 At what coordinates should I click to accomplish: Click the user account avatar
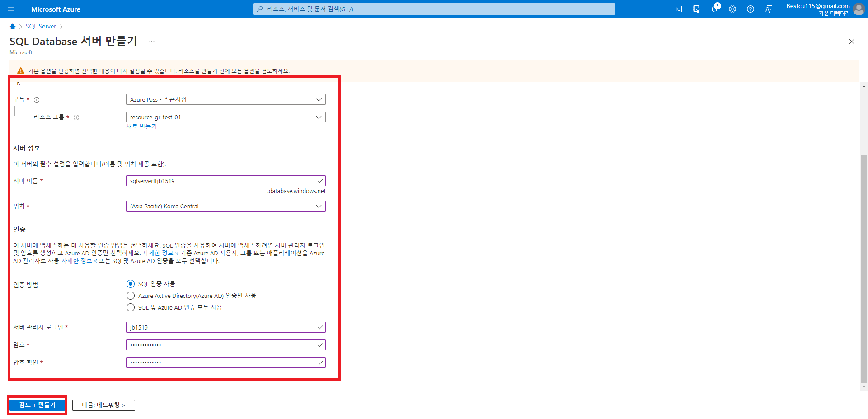(x=859, y=9)
